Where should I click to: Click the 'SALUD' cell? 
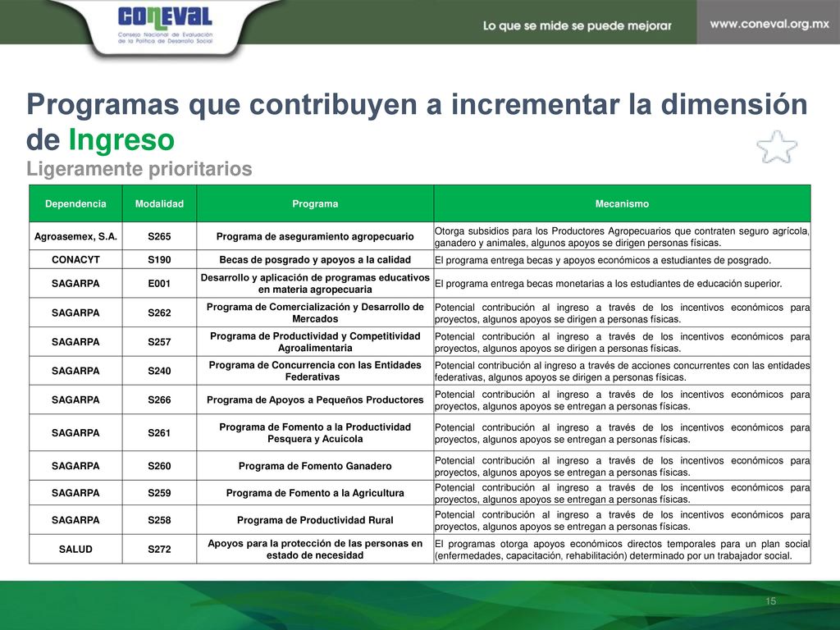coord(75,549)
